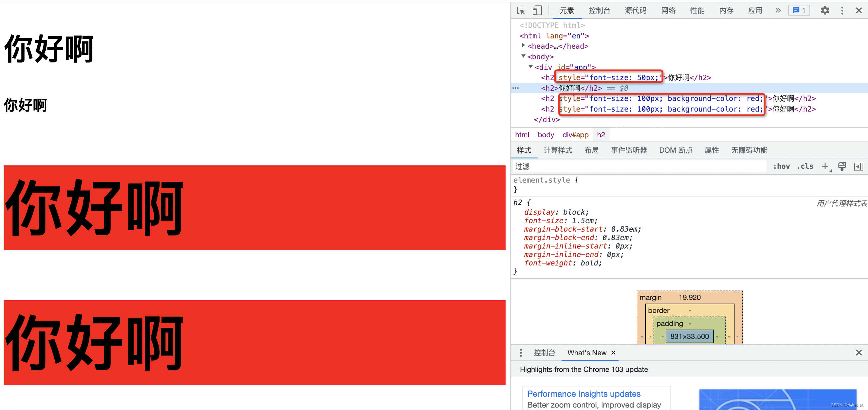This screenshot has height=410, width=868.
Task: Switch to 布局 pane tab
Action: click(591, 150)
